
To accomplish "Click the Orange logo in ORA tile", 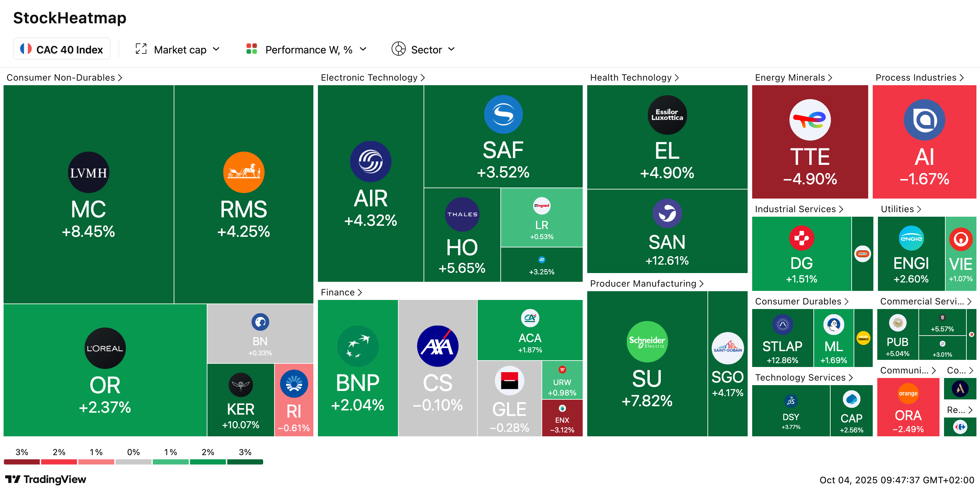I will [908, 394].
